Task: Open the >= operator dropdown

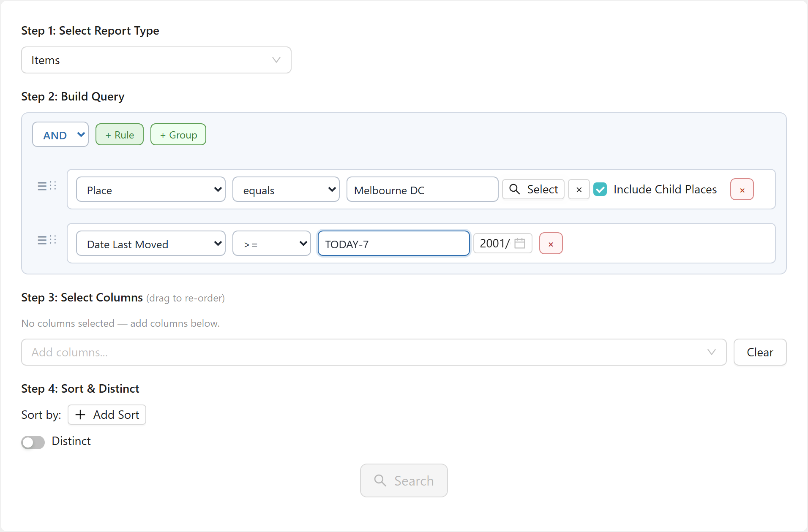Action: point(272,244)
